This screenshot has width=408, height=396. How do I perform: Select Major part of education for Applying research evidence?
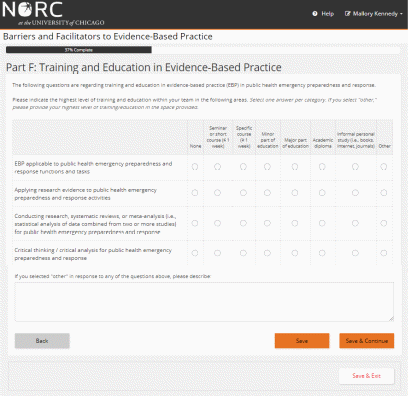point(295,193)
